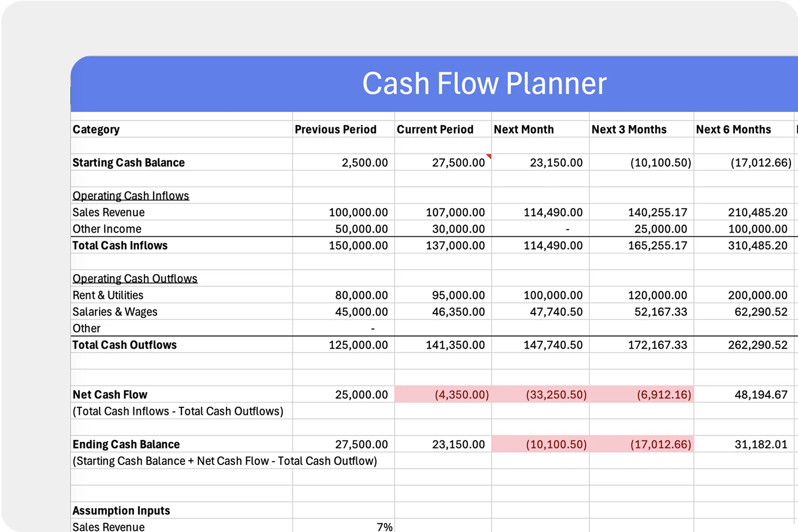798x532 pixels.
Task: Select the 31,182.01 Ending Cash Balance cell
Action: [744, 444]
